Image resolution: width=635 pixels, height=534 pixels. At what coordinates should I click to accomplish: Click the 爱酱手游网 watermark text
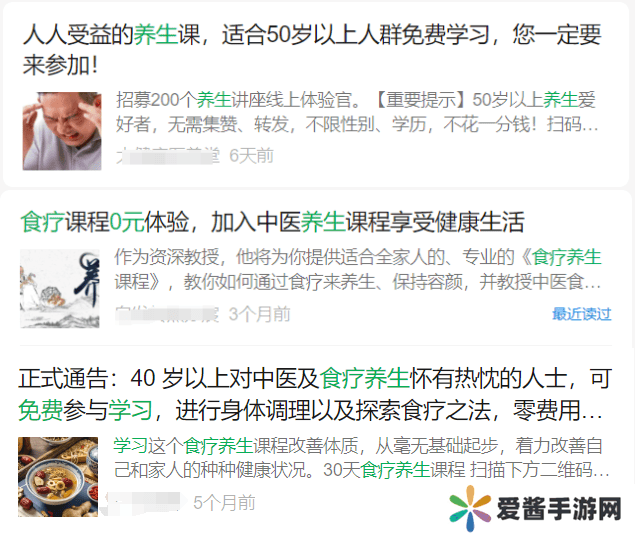(x=559, y=509)
